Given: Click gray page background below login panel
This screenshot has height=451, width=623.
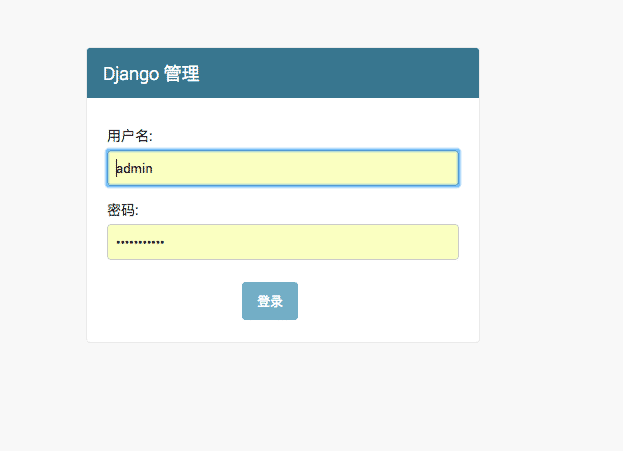Looking at the screenshot, I should tap(283, 400).
